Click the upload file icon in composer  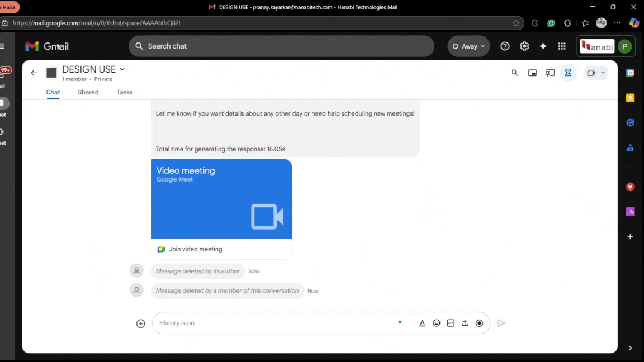465,323
